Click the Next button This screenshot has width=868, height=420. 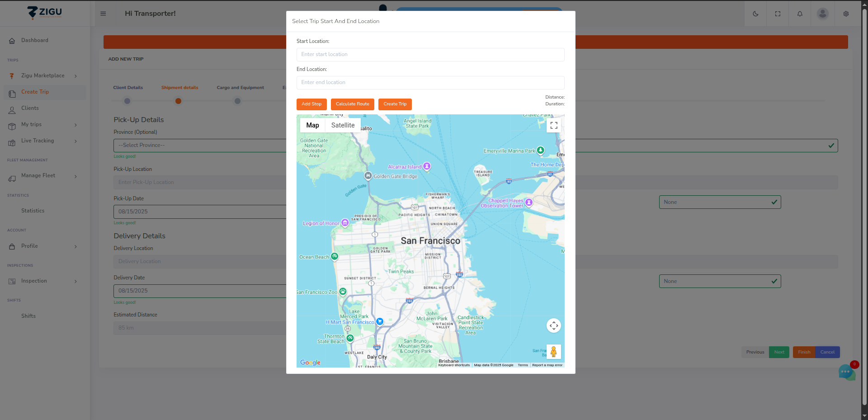[x=779, y=352]
